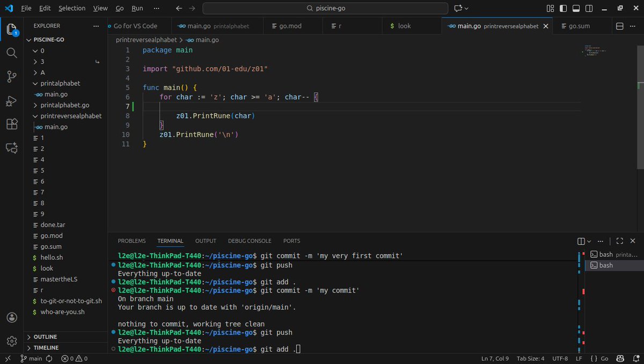Open the overflow menu ellipsis in menu bar
Viewport: 644px width, 364px height.
pos(156,8)
